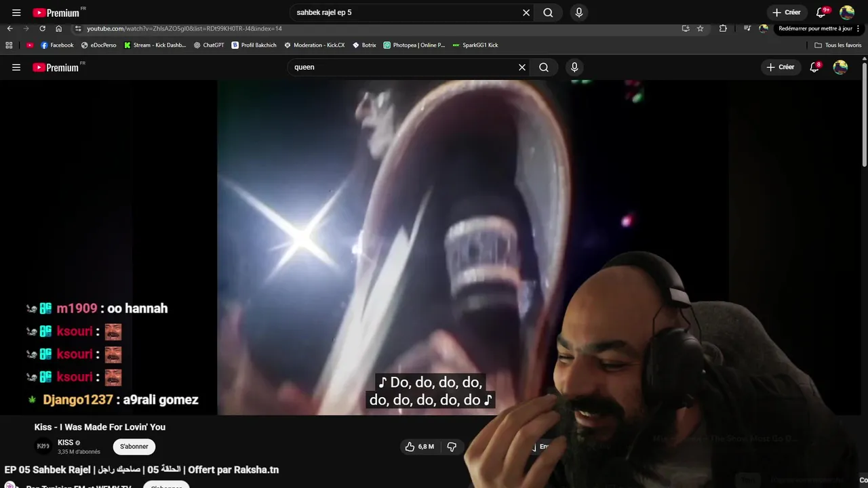Focus the 'sahbek rajel ep 5' search field

pyautogui.click(x=407, y=12)
